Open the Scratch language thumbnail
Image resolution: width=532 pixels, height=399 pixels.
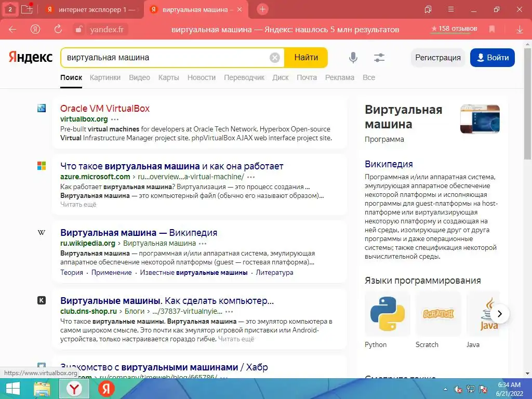(x=438, y=313)
